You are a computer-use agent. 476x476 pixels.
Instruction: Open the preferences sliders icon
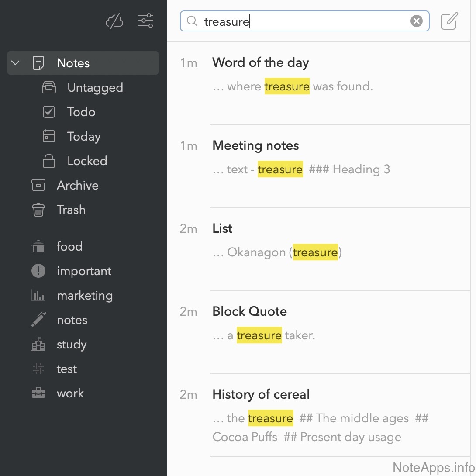(145, 21)
